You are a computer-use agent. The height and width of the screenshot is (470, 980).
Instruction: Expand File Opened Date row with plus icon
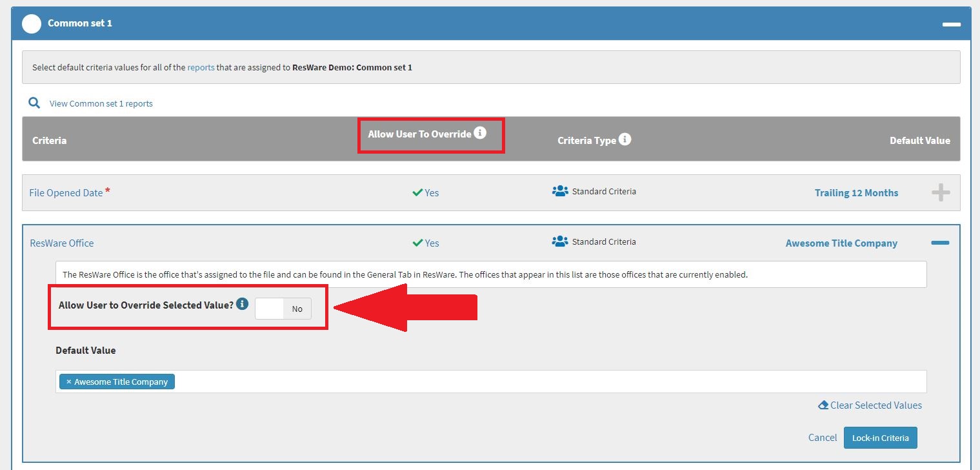click(x=941, y=192)
